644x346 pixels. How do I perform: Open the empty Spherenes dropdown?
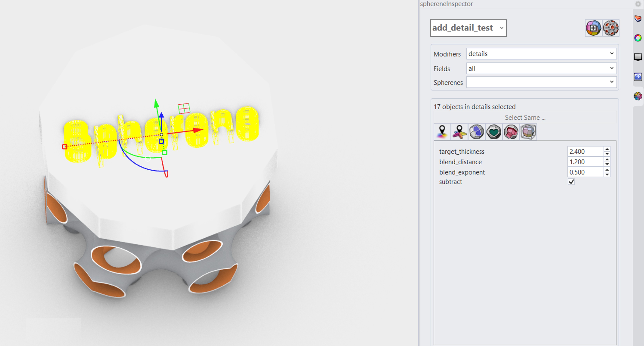[541, 82]
